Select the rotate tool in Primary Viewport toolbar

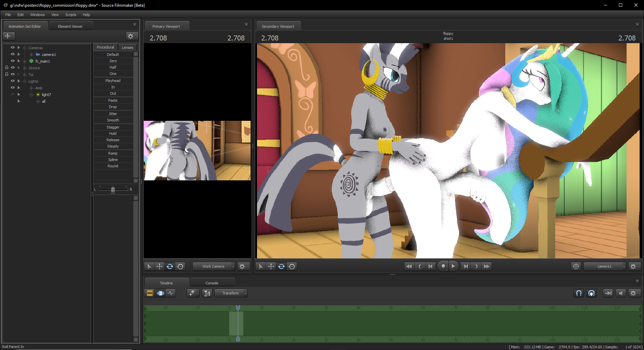(170, 266)
